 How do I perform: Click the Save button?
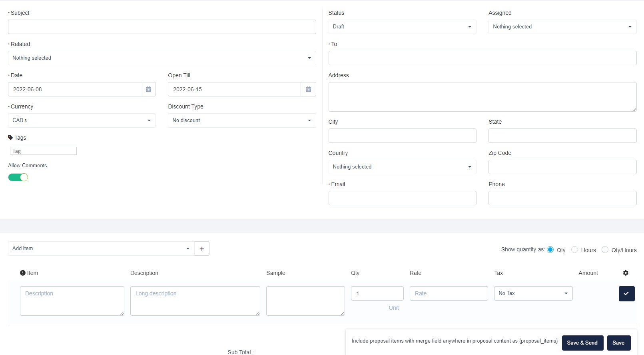coord(618,343)
